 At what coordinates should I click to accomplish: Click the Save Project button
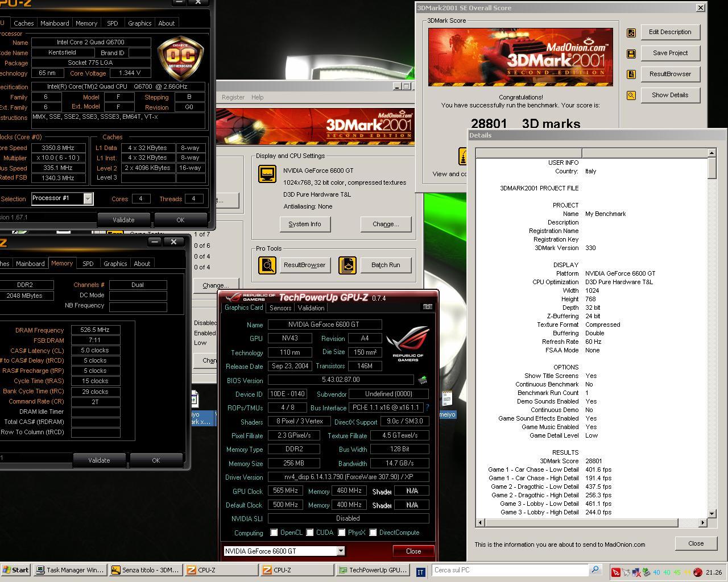(x=670, y=53)
